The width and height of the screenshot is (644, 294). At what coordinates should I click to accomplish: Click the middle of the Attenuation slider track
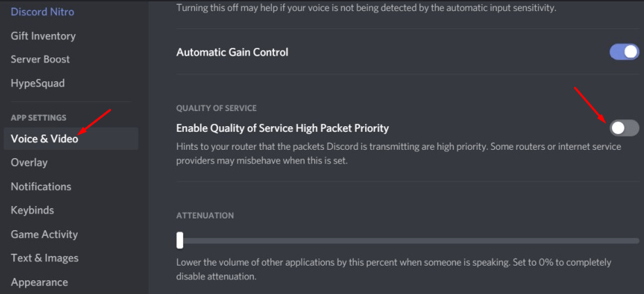coord(408,241)
